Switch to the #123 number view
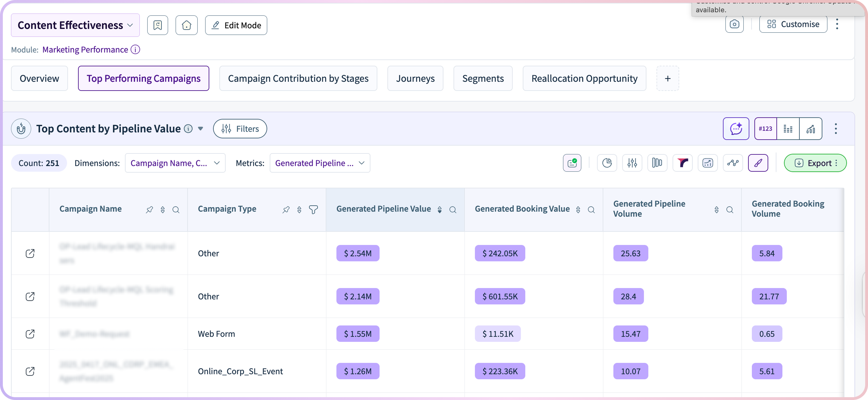This screenshot has width=868, height=400. coord(765,129)
